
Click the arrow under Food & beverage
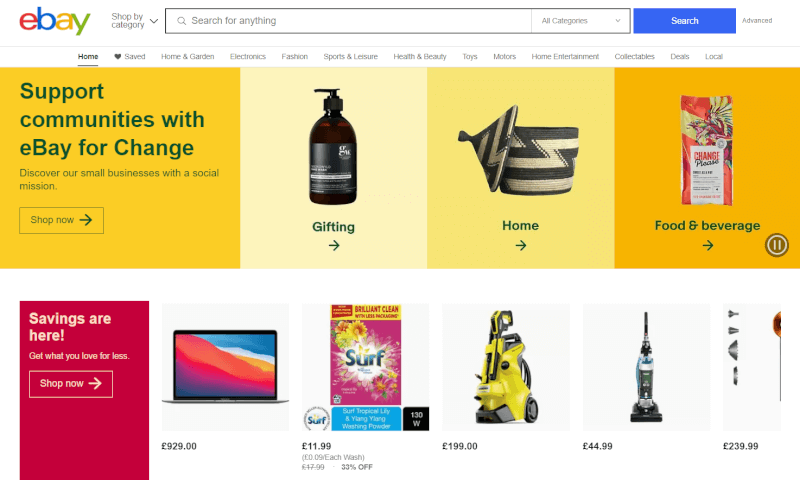[708, 245]
